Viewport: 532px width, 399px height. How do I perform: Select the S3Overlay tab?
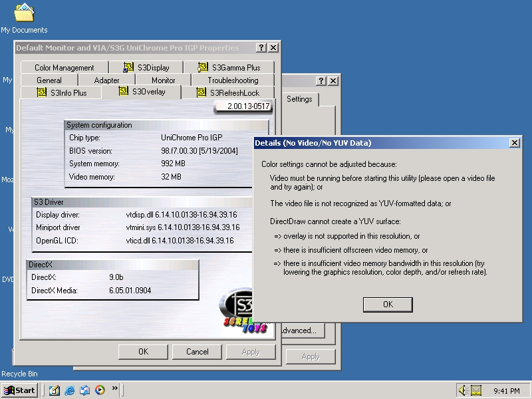click(x=142, y=92)
